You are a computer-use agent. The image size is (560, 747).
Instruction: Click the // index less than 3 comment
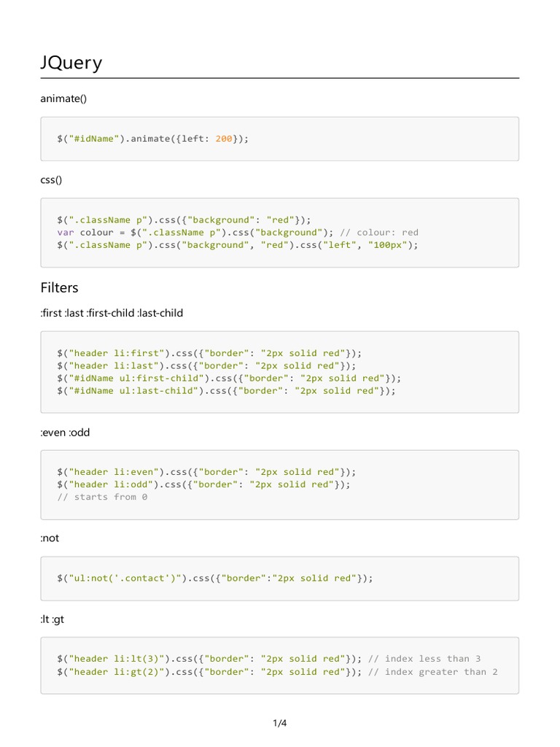[x=424, y=659]
